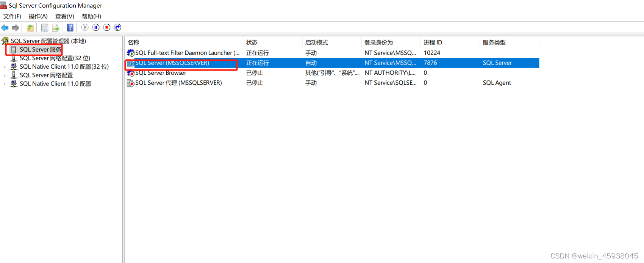Click the SQL Server Browser service icon
This screenshot has width=644, height=263.
[131, 73]
